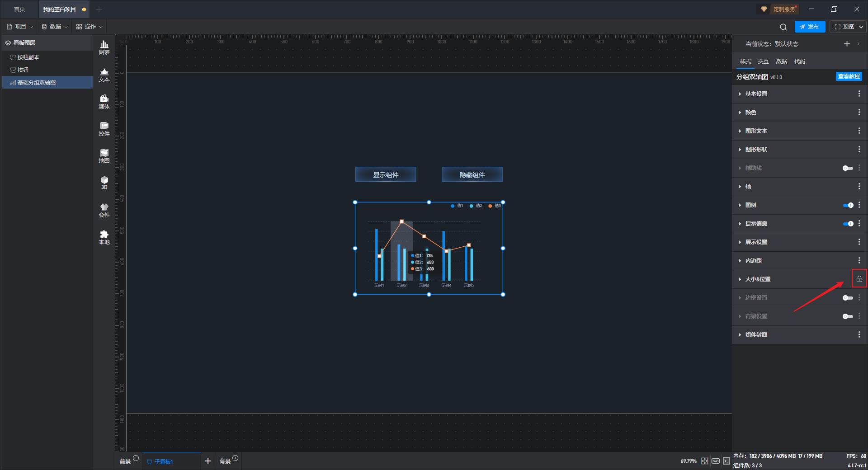Switch to the 代码 tab
This screenshot has height=470, width=868.
pos(800,61)
